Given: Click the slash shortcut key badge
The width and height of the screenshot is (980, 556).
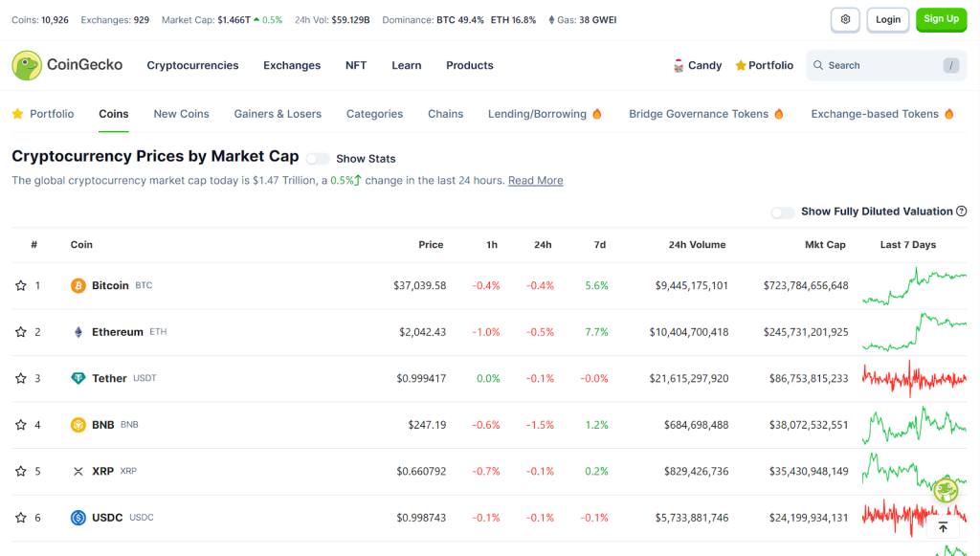Looking at the screenshot, I should [951, 65].
